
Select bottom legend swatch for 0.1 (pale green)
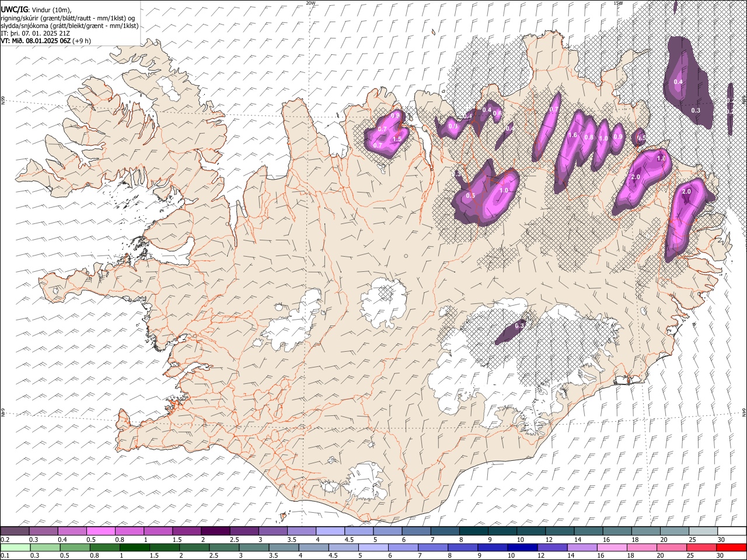click(x=15, y=547)
